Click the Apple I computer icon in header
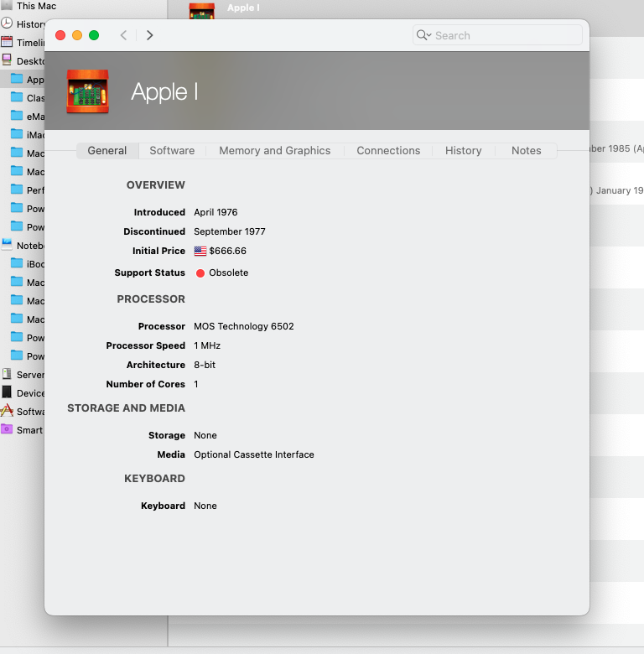The height and width of the screenshot is (654, 644). pos(87,91)
